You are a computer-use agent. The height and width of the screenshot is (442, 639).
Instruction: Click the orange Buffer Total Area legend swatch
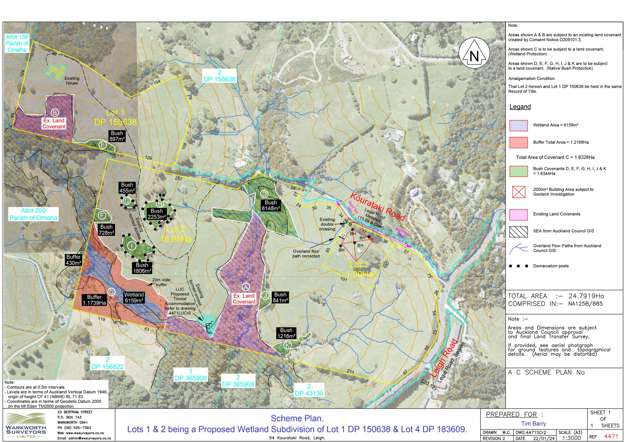(x=518, y=143)
